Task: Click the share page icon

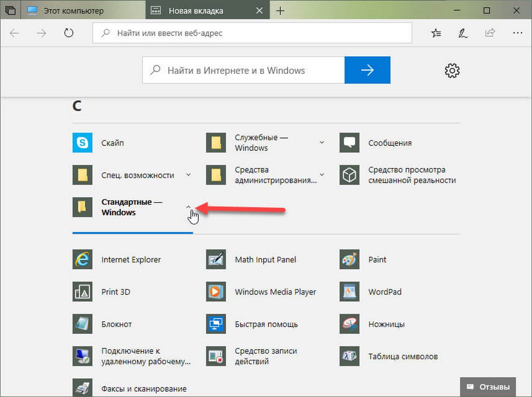Action: point(490,33)
